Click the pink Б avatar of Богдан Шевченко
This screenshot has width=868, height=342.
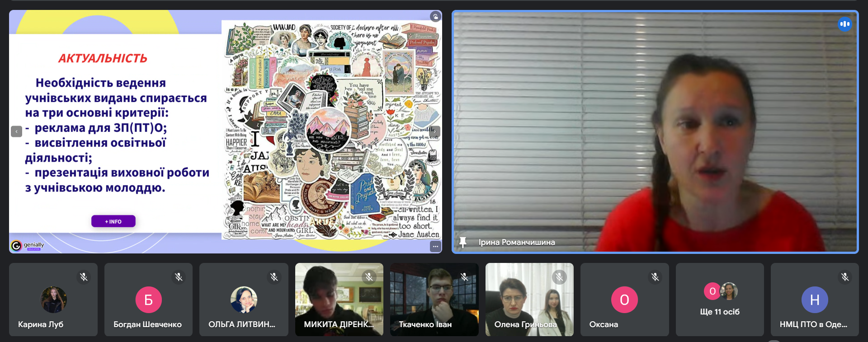coord(148,300)
